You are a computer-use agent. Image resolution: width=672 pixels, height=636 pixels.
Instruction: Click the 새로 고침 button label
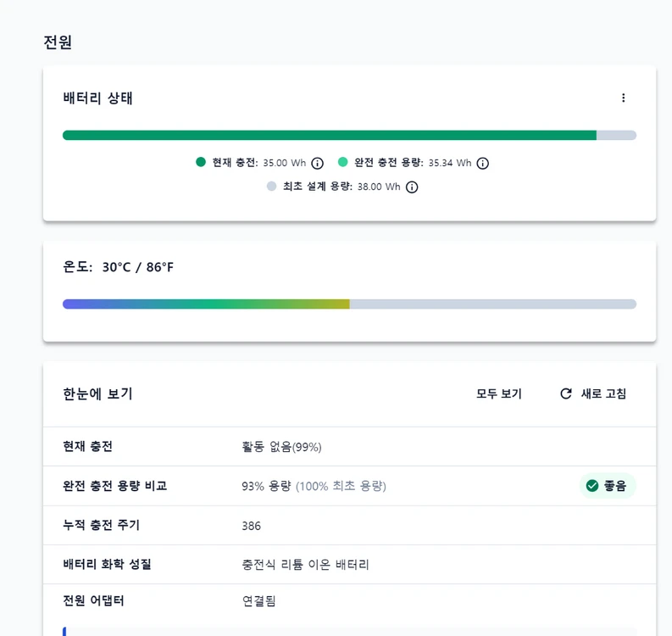click(603, 393)
